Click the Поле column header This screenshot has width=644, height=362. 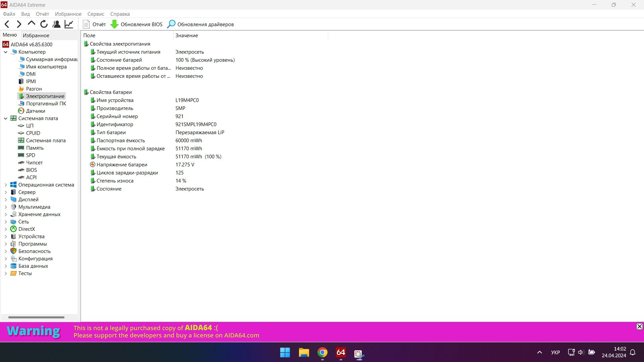tap(127, 35)
